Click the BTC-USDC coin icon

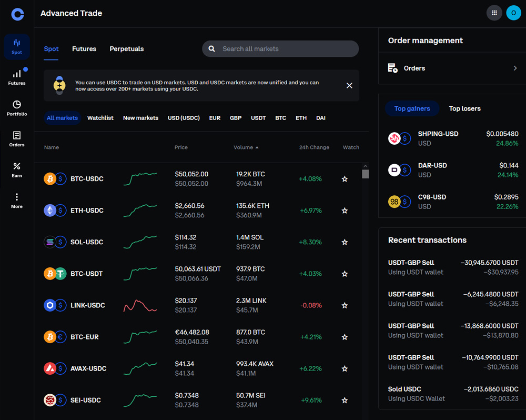tap(55, 178)
